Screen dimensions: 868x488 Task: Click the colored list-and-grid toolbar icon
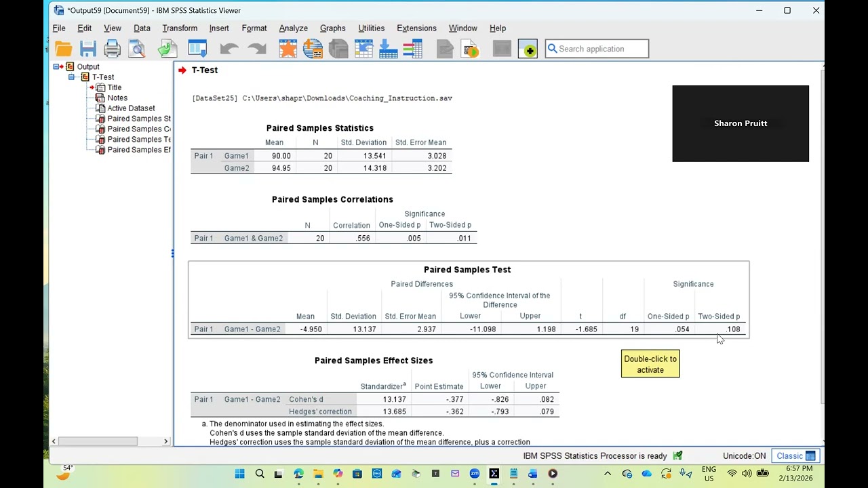tap(413, 49)
